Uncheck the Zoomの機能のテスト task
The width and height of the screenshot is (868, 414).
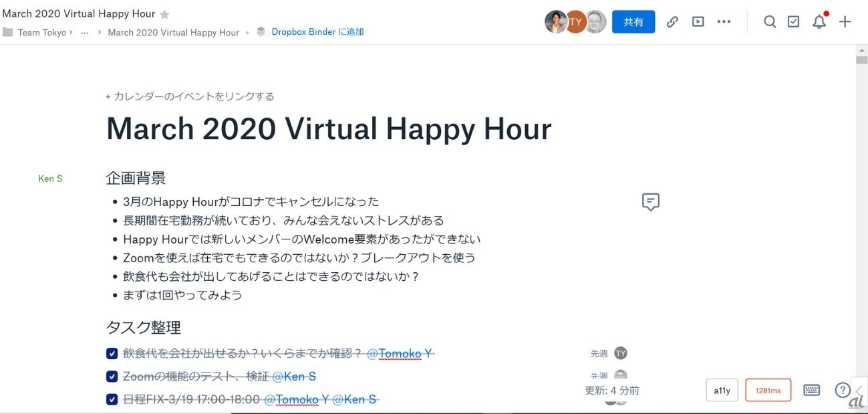pos(112,377)
